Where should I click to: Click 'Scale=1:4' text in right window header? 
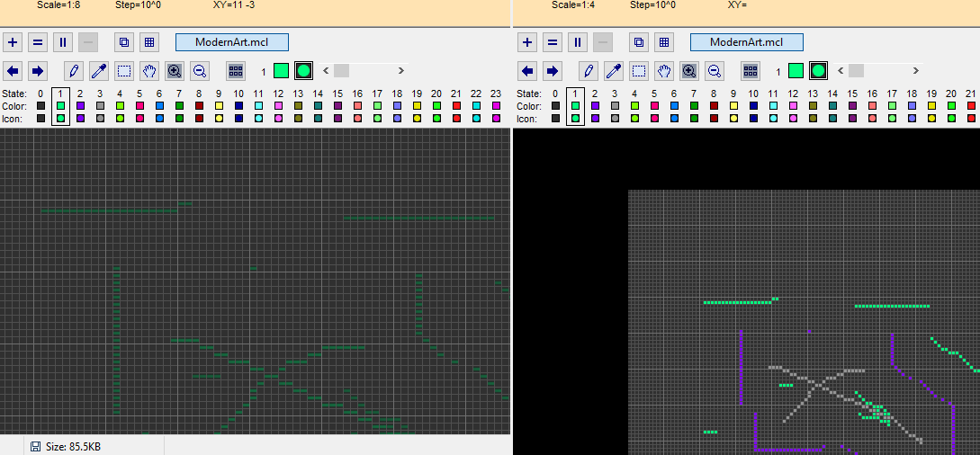pyautogui.click(x=573, y=5)
